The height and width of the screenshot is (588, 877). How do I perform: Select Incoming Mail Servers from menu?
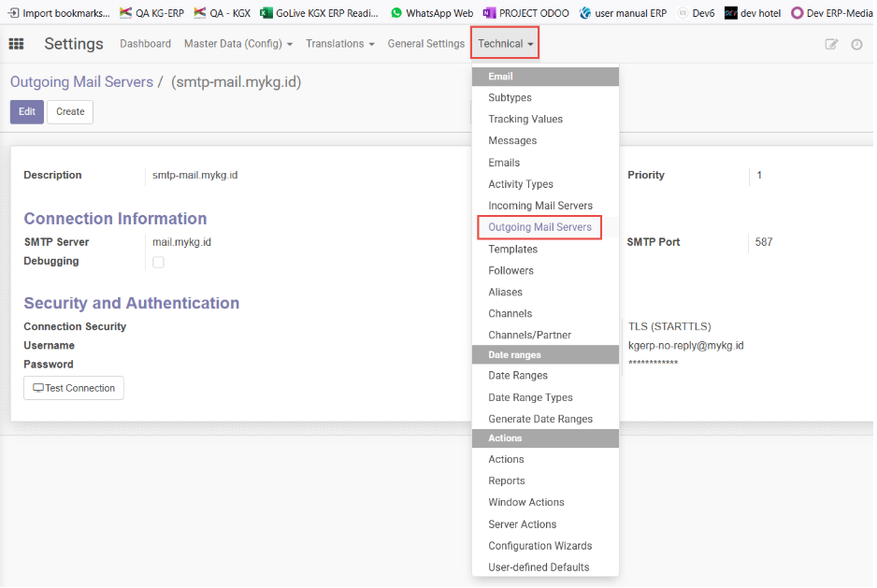click(539, 206)
